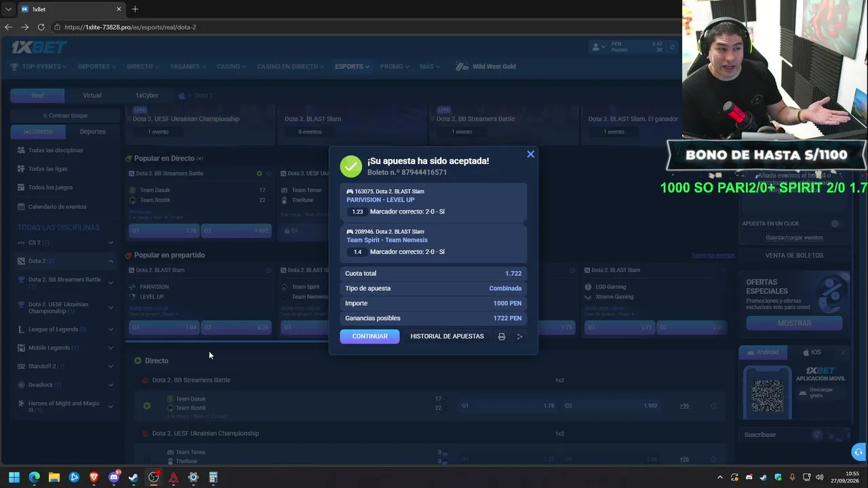This screenshot has height=488, width=868.
Task: Open Dota 2. UESF Ukrainian Championship card
Action: point(201,125)
